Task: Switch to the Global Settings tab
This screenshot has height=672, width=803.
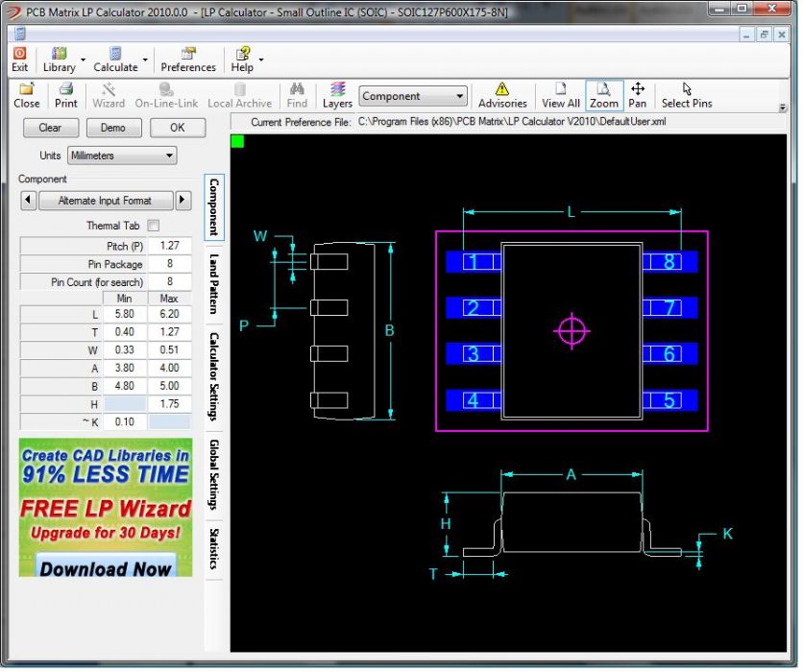Action: tap(214, 474)
